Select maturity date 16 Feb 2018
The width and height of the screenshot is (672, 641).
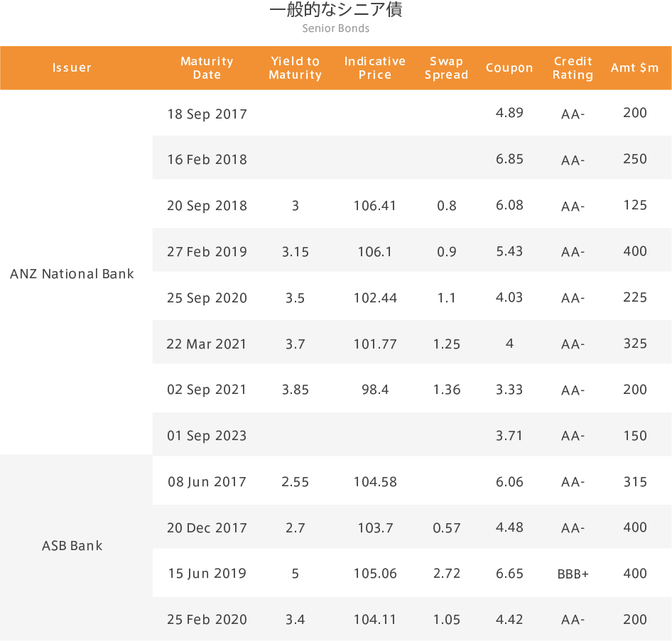click(x=207, y=159)
